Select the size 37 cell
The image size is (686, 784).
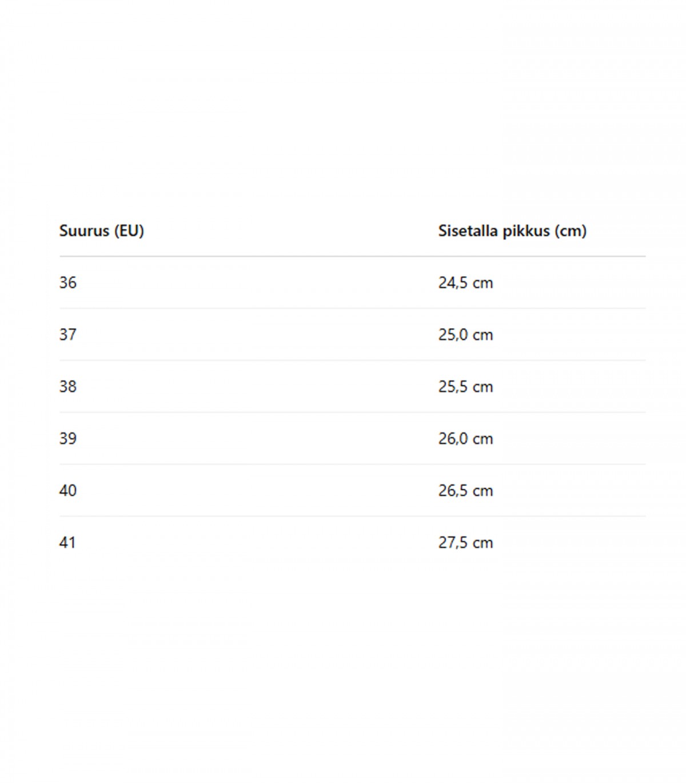(68, 335)
